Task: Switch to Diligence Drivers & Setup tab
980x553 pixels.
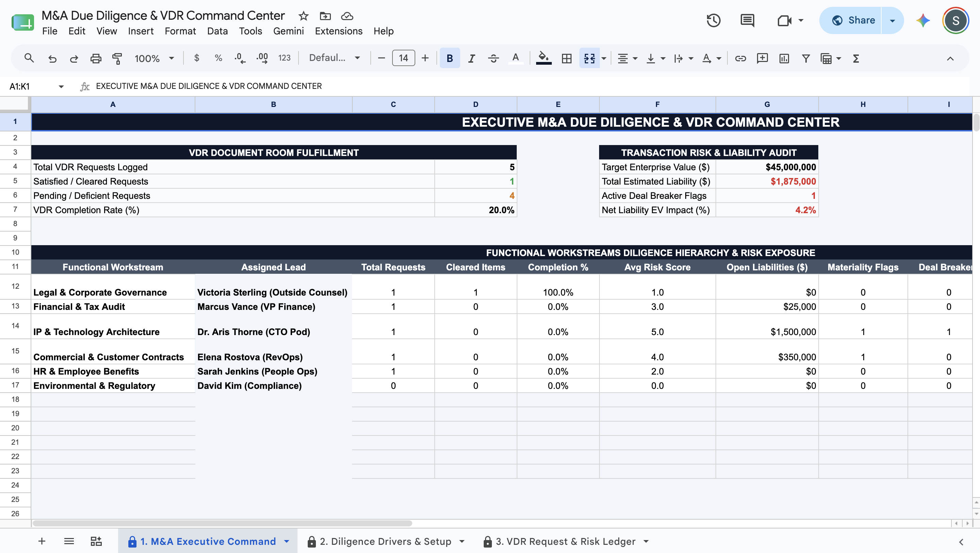Action: 385,541
